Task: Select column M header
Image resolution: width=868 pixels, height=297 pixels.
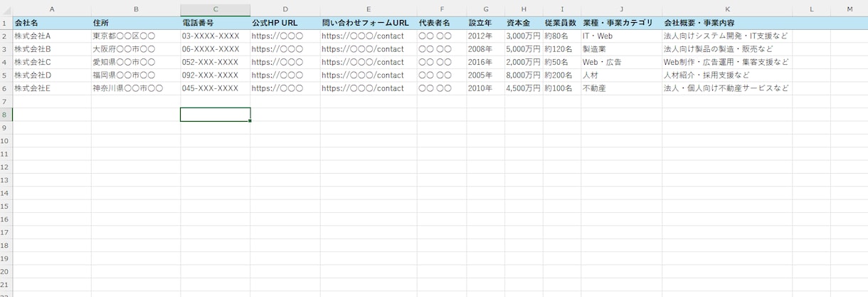Action: pyautogui.click(x=849, y=9)
